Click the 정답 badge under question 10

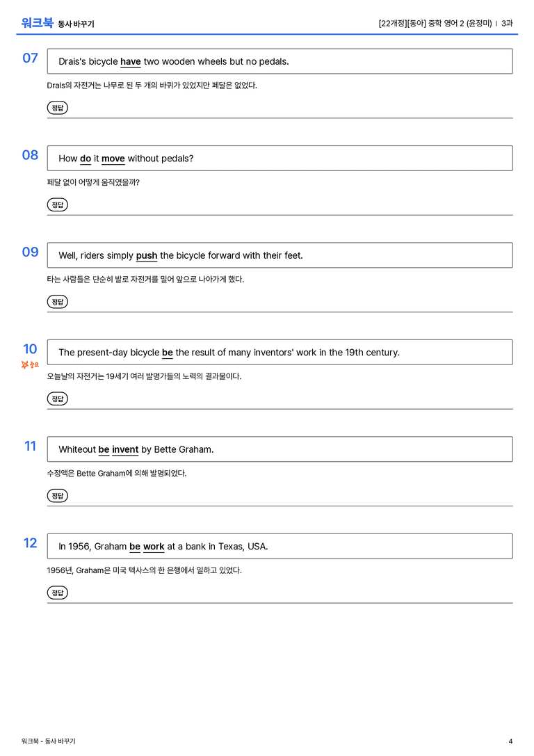(57, 399)
